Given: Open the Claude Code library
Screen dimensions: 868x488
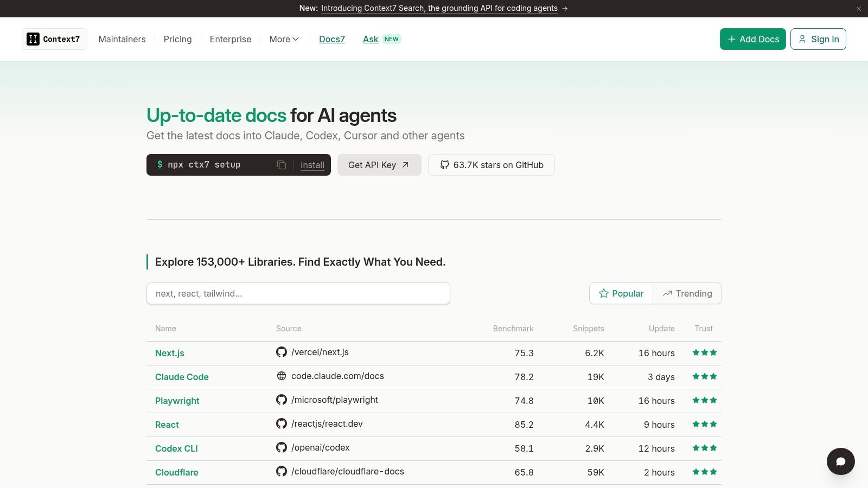Looking at the screenshot, I should [182, 377].
